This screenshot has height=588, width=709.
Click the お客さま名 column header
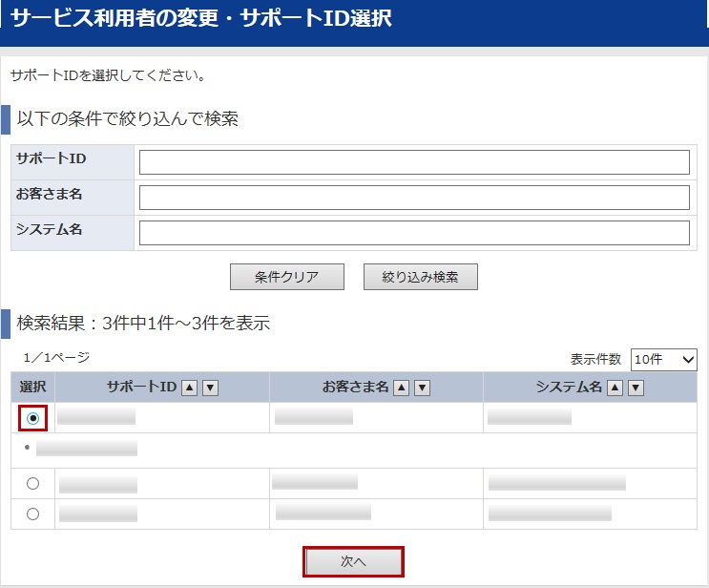point(355,388)
